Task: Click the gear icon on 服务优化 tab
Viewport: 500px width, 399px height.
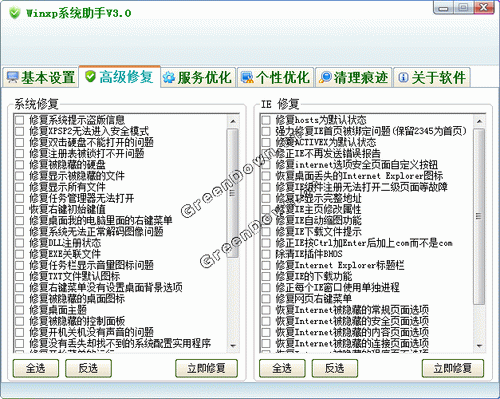Action: [169, 78]
